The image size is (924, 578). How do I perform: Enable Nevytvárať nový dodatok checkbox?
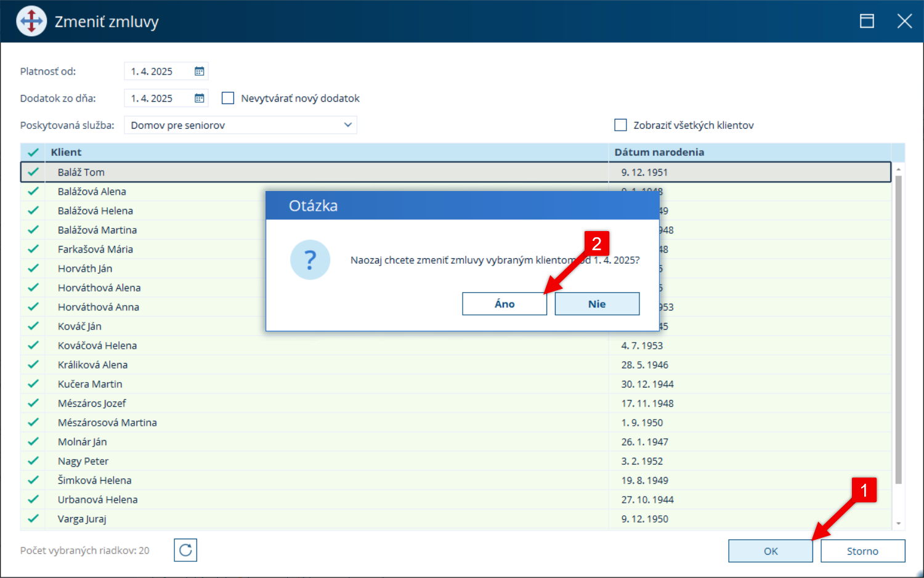tap(228, 98)
